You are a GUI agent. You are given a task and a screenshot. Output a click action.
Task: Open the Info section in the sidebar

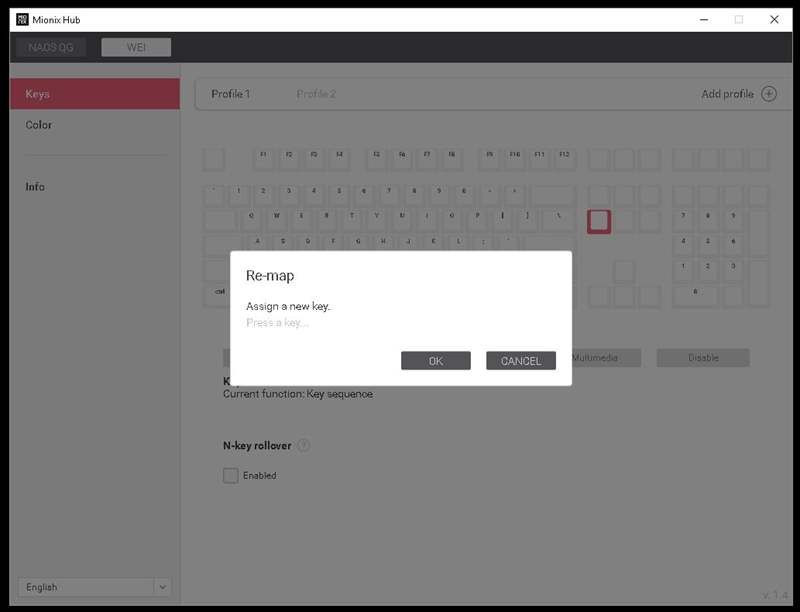(35, 187)
